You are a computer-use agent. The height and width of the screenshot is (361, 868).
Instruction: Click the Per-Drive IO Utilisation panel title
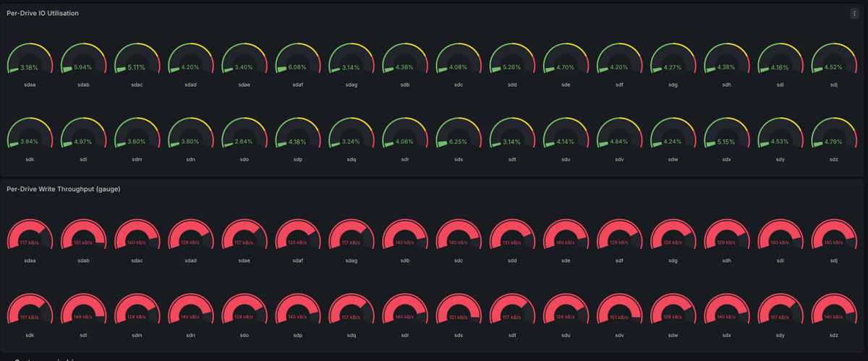[x=43, y=13]
